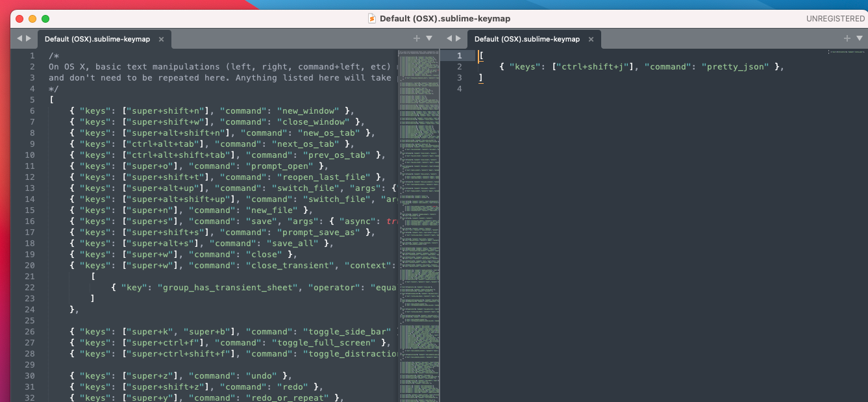868x402 pixels.
Task: Click the UNREGISTERED label in title bar
Action: [835, 18]
